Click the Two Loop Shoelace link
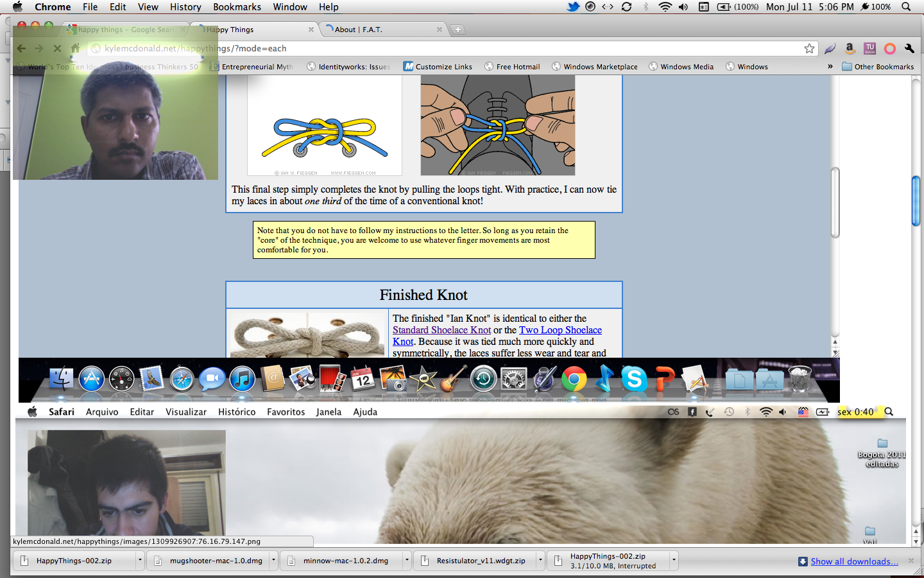The width and height of the screenshot is (924, 578). (560, 330)
